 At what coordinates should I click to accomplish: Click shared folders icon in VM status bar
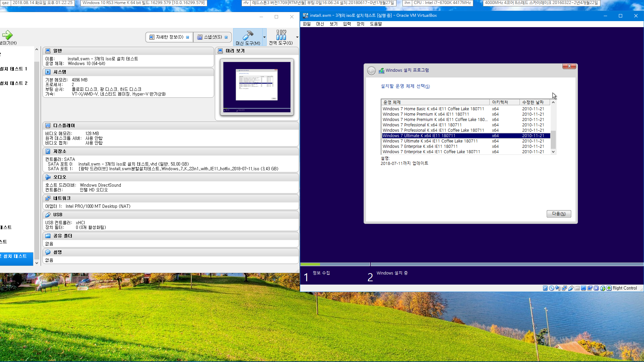point(577,288)
